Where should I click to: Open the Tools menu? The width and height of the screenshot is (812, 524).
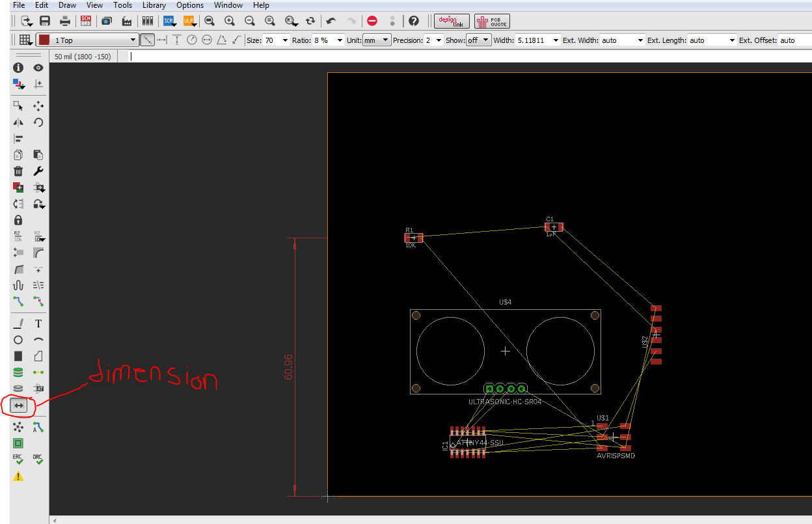coord(122,5)
